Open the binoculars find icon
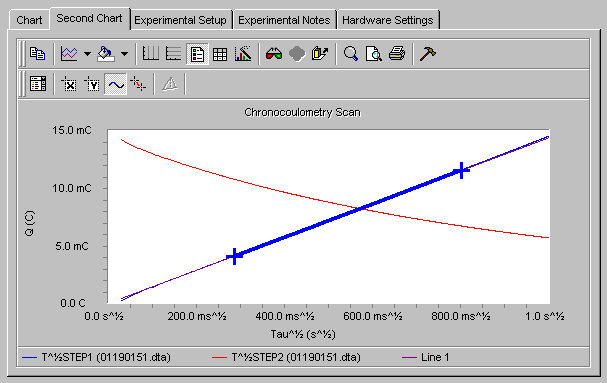 tap(274, 53)
